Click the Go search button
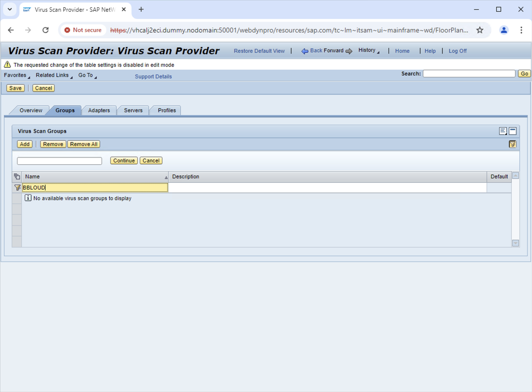This screenshot has width=532, height=392. point(524,73)
